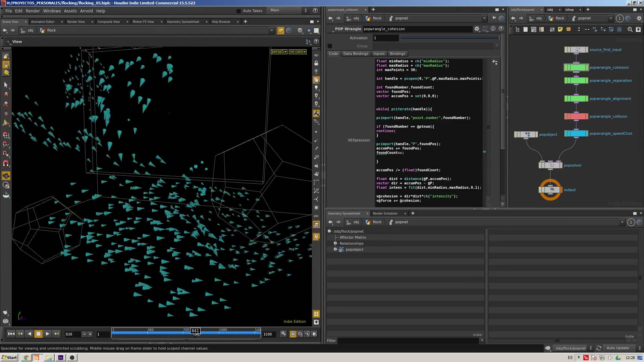Open the network editor color palette
This screenshot has width=644, height=362.
pos(541,29)
